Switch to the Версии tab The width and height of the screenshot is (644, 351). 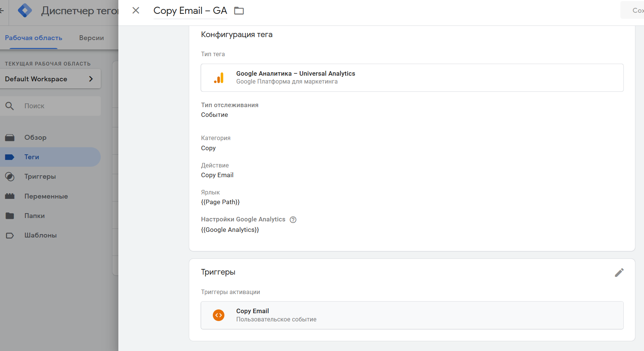point(91,38)
